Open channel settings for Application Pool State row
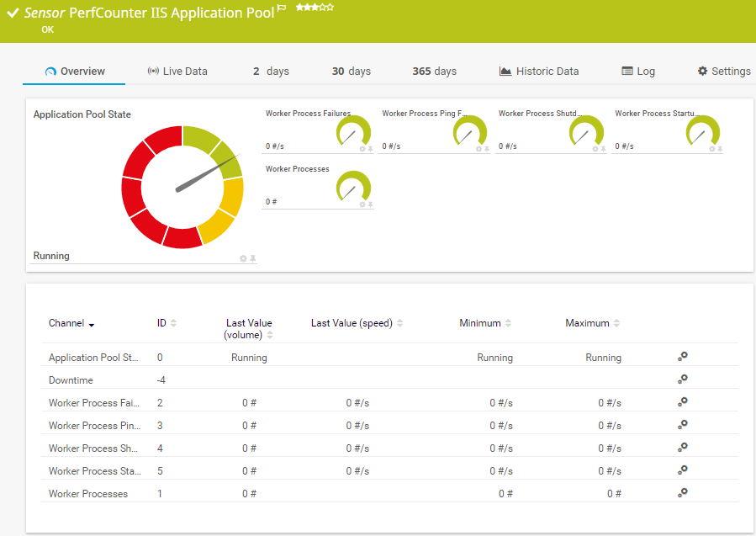 click(683, 357)
